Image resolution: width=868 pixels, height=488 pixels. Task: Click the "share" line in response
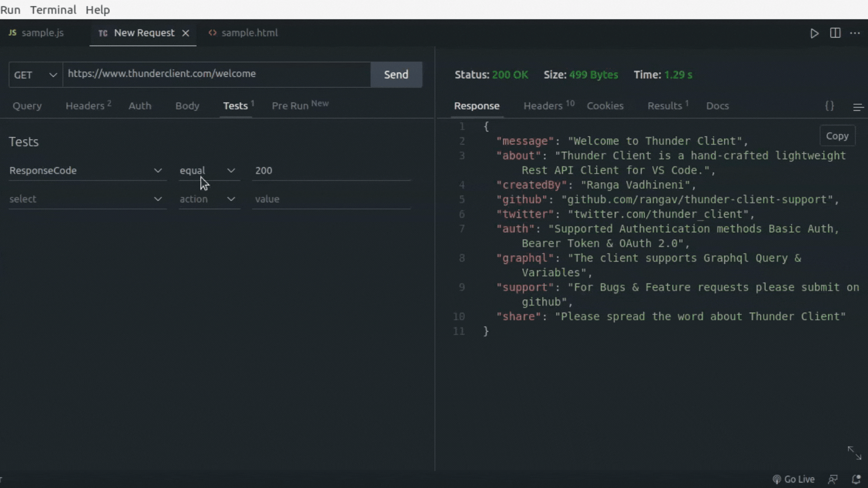pos(671,317)
